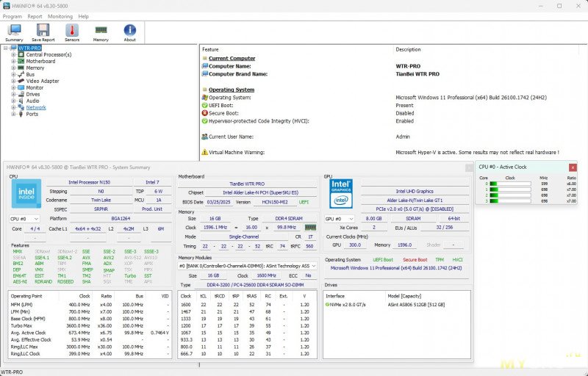Click the Description column header
Image resolution: width=588 pixels, height=376 pixels.
[408, 49]
